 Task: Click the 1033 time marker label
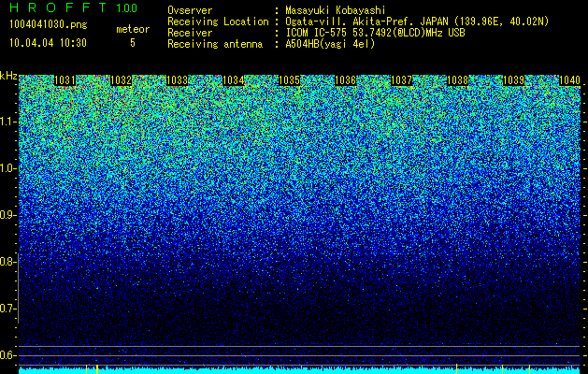pos(177,80)
